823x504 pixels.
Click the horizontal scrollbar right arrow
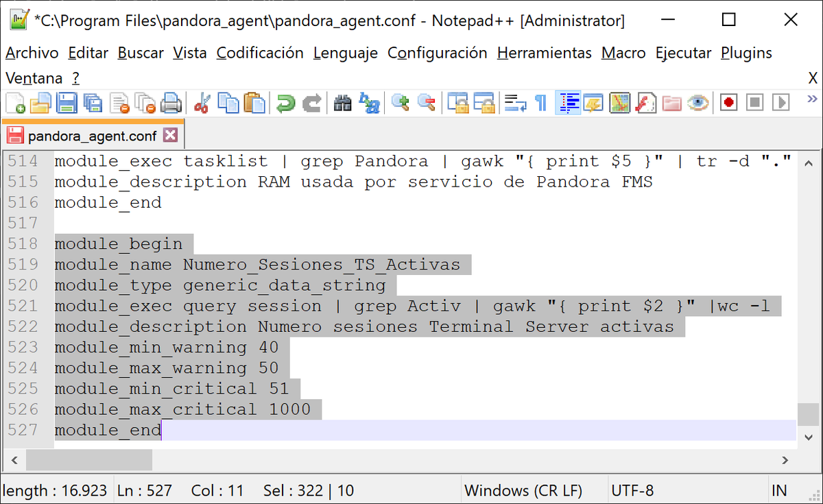pyautogui.click(x=785, y=459)
